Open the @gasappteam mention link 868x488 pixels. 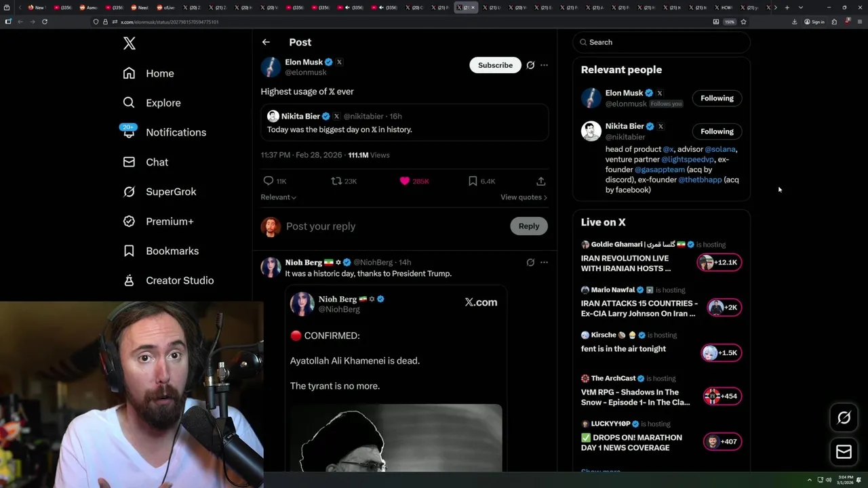click(660, 169)
